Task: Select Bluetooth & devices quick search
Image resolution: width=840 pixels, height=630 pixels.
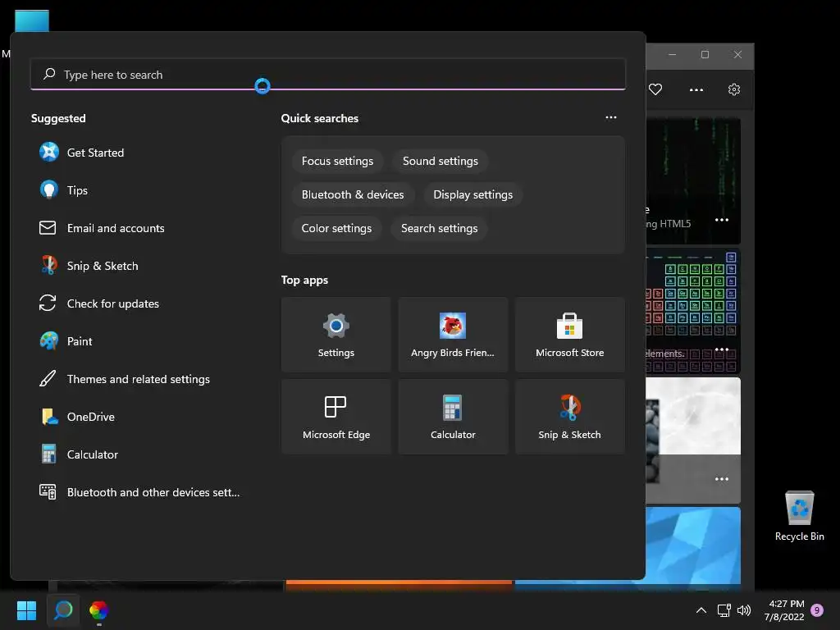Action: coord(353,195)
